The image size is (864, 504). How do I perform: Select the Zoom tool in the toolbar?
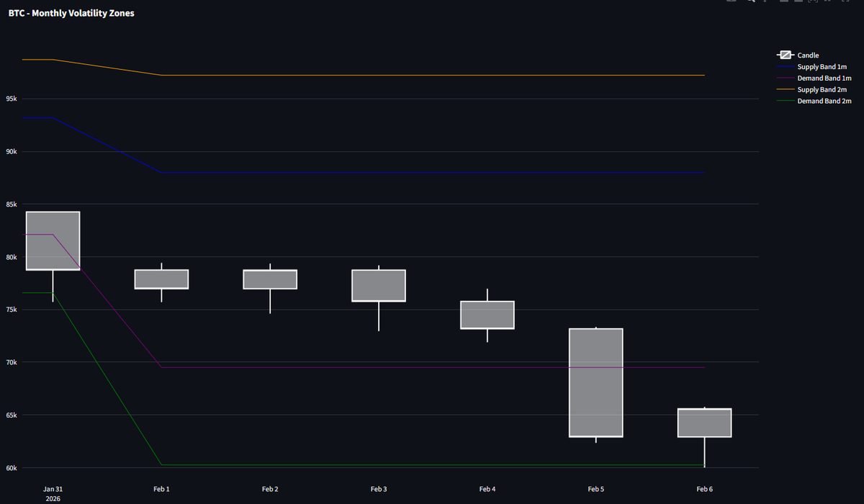coord(751,2)
